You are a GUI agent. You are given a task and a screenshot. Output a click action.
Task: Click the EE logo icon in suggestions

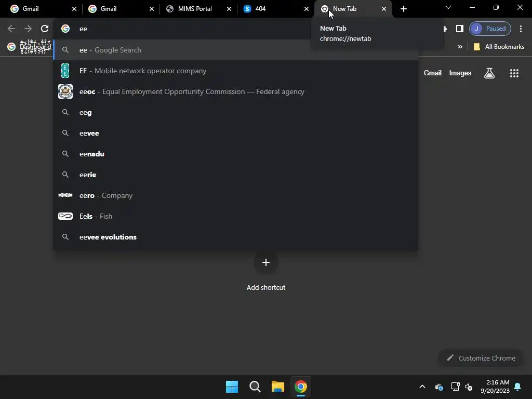pyautogui.click(x=65, y=71)
